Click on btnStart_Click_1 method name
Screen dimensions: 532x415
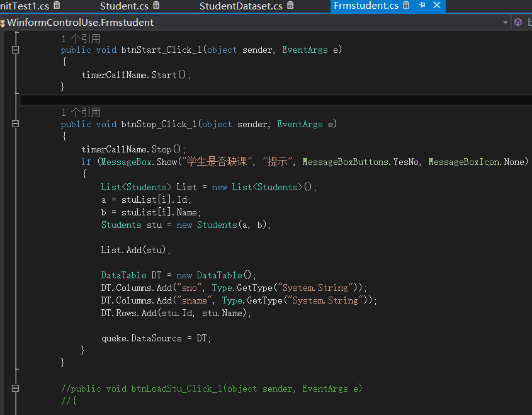162,50
